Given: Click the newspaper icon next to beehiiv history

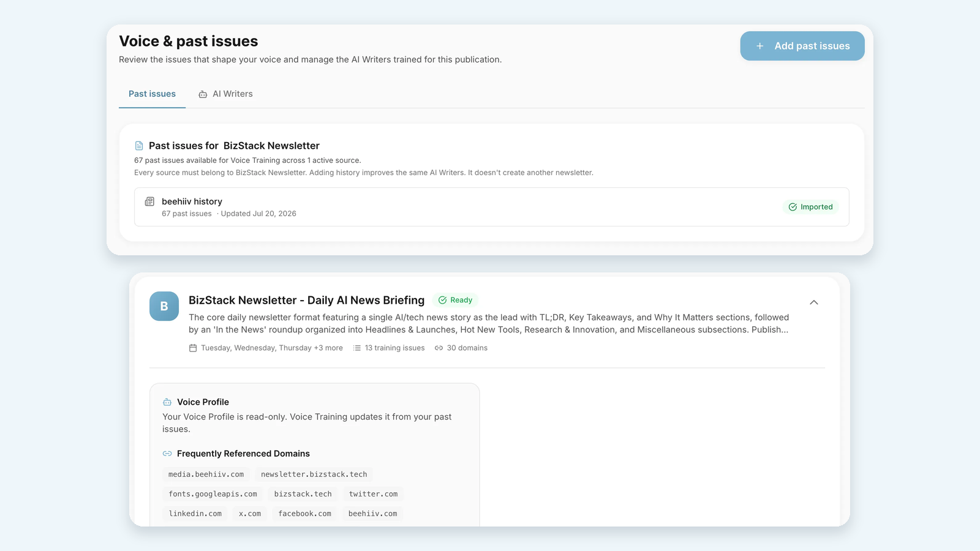Looking at the screenshot, I should [x=149, y=201].
